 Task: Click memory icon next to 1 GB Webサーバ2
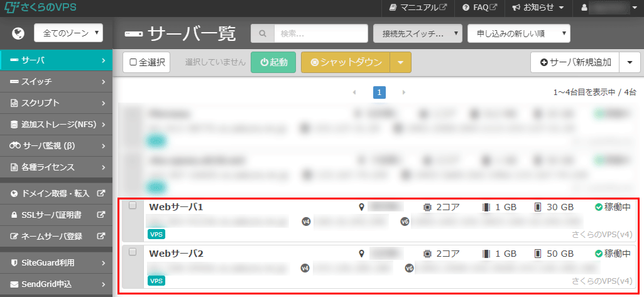tap(487, 254)
